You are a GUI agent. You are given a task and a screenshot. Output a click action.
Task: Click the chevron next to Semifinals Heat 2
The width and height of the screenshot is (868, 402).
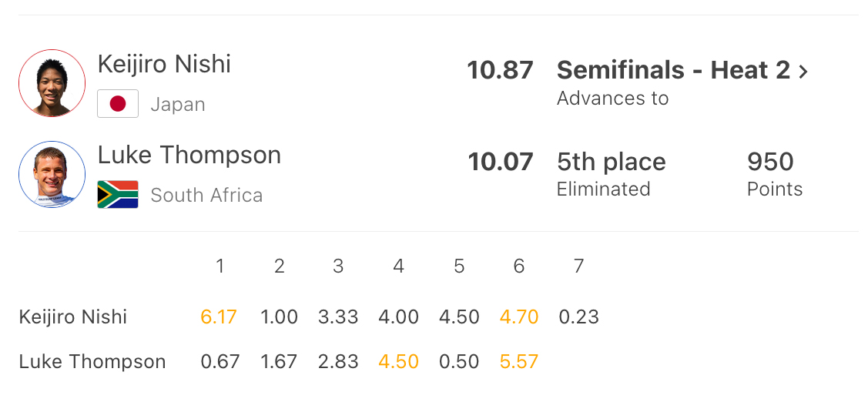pos(803,72)
